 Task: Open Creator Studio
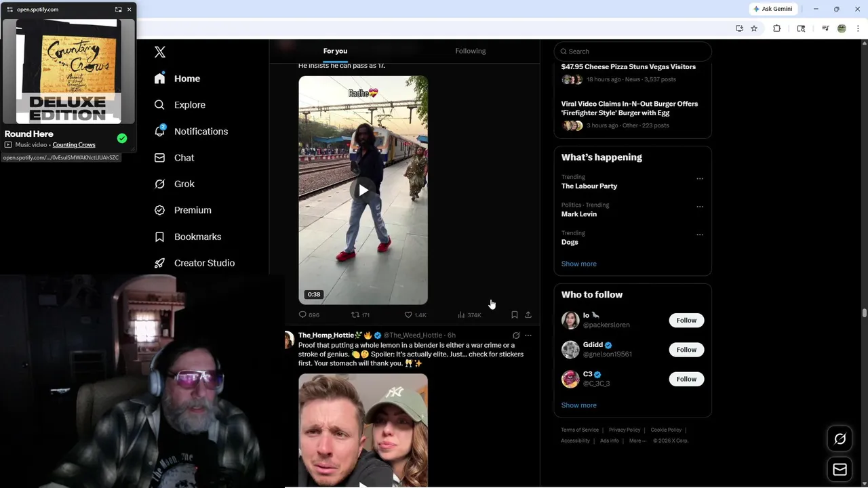click(194, 263)
